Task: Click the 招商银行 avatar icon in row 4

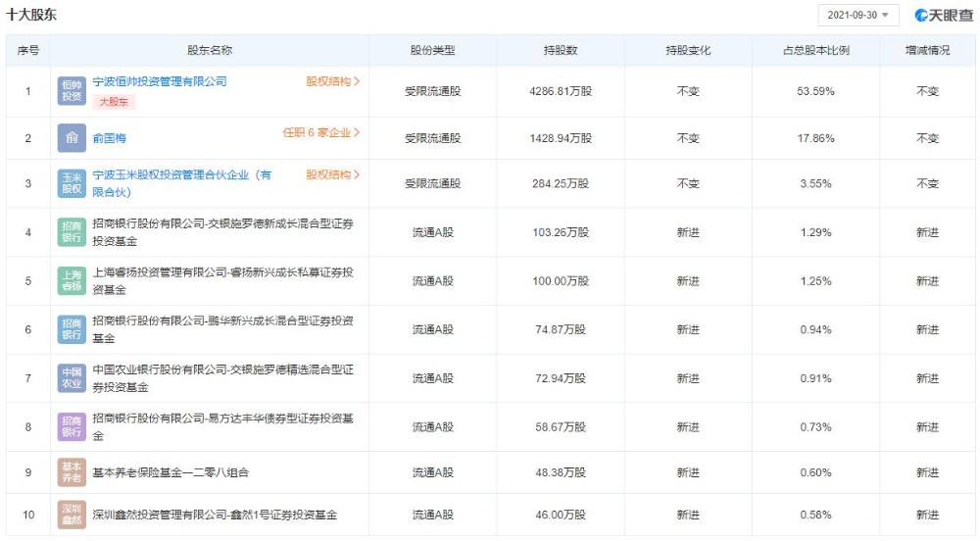Action: pos(72,232)
